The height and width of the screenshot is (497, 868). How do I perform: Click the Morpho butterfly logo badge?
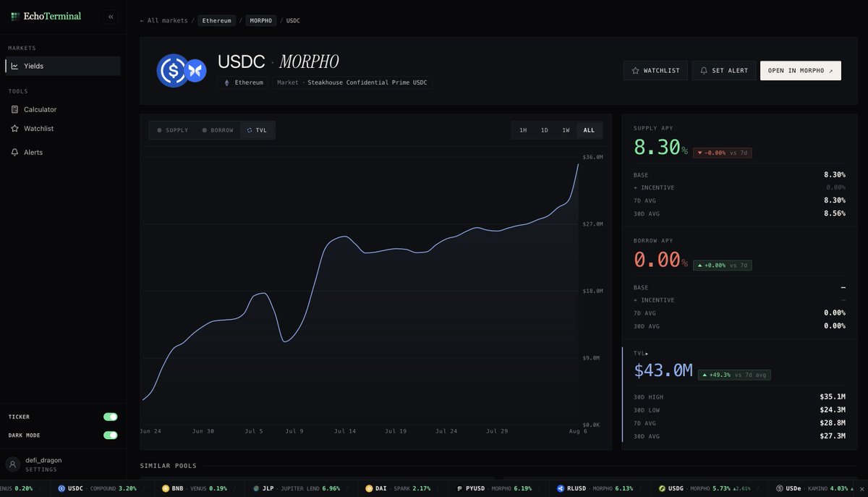[195, 71]
